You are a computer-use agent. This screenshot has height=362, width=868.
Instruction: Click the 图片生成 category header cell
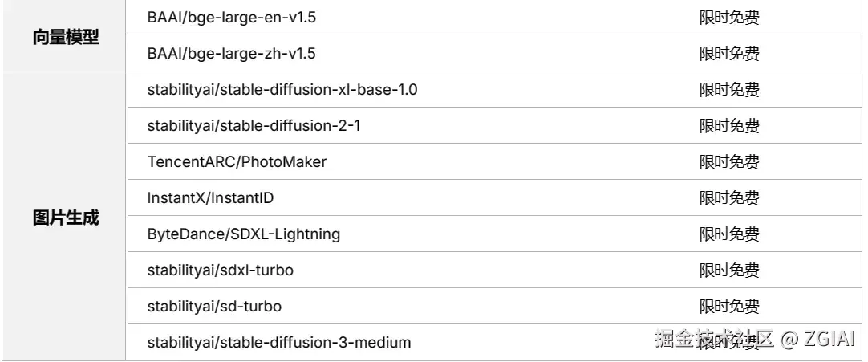66,218
